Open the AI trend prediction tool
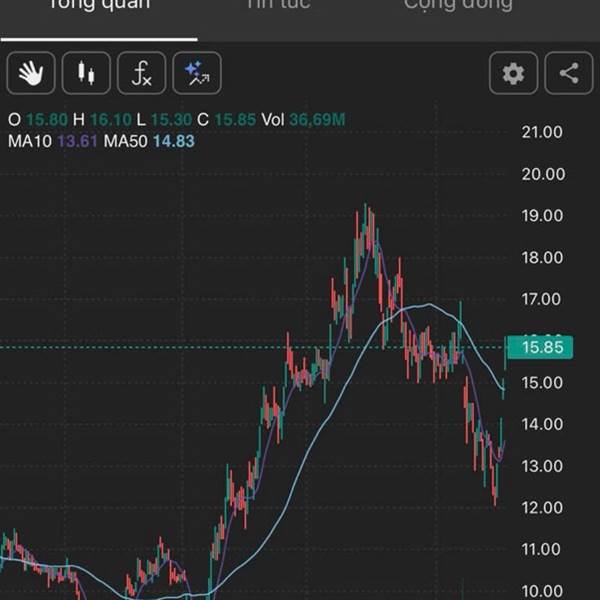 [x=197, y=73]
